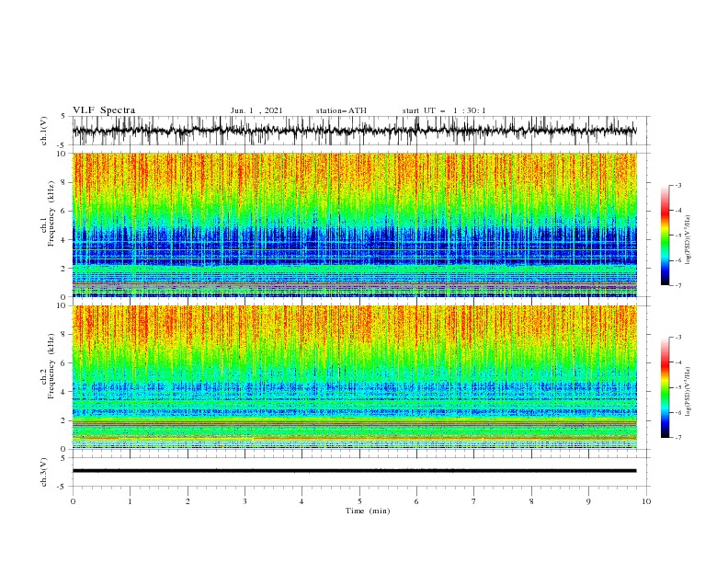Click time axis tick label "9"
728x563 pixels.
[588, 501]
